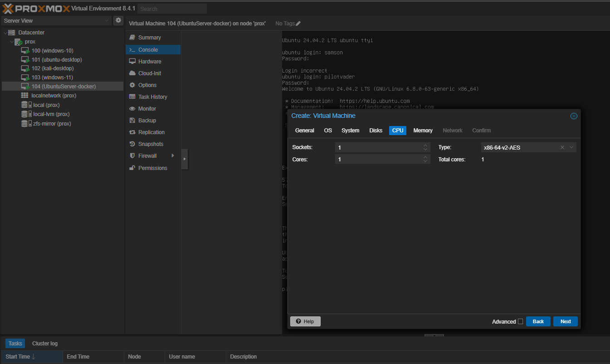This screenshot has width=610, height=364.
Task: Switch to the Memory tab
Action: point(423,131)
